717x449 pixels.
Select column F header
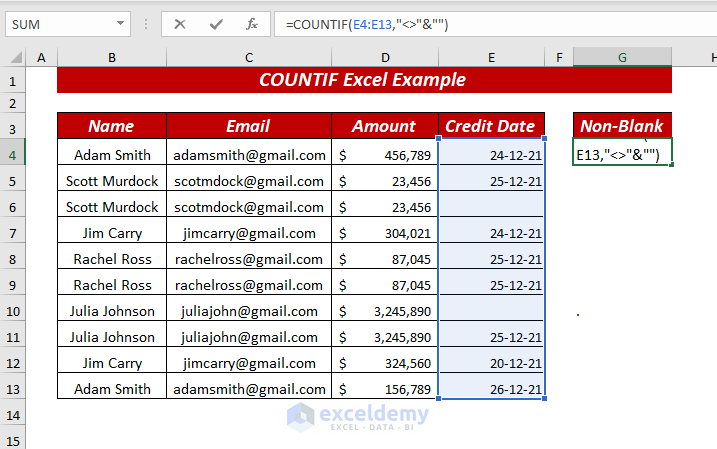[x=559, y=58]
